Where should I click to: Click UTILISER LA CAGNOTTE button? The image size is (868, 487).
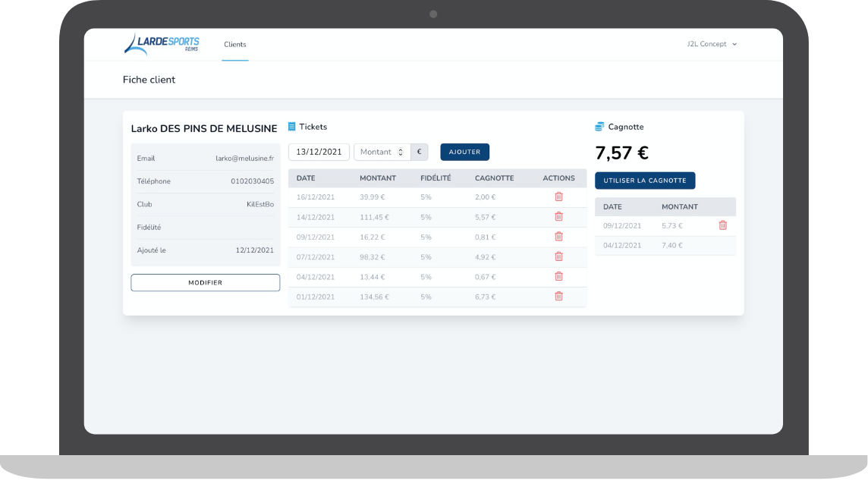644,181
